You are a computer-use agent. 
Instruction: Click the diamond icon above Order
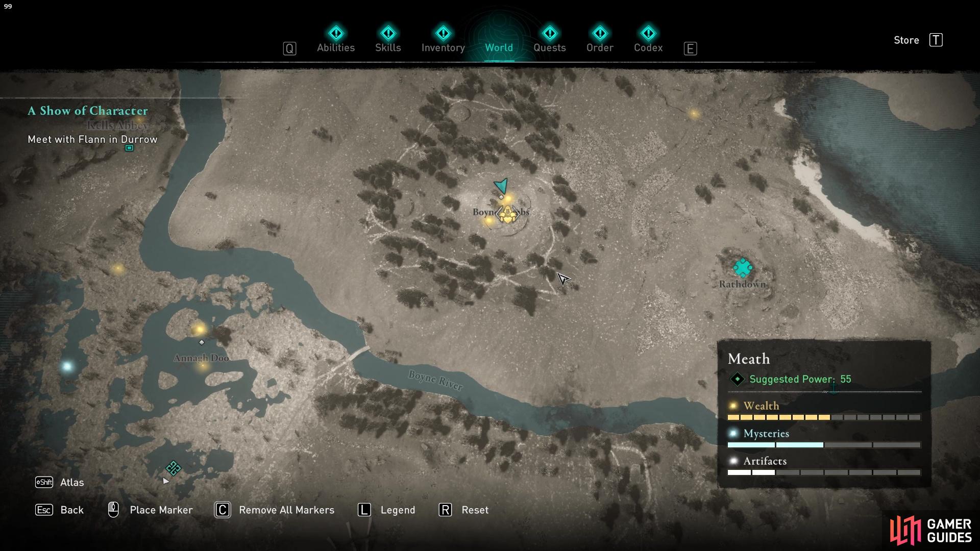(x=600, y=33)
